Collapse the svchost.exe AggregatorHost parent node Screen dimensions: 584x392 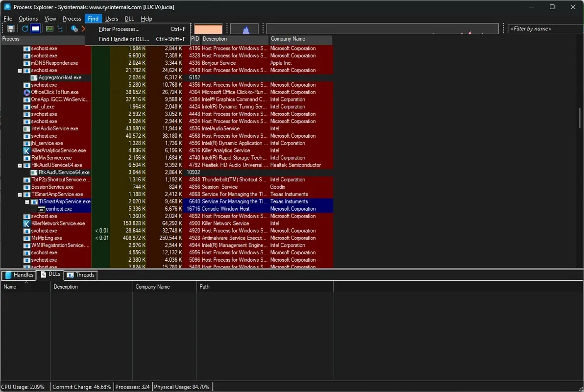click(x=20, y=71)
